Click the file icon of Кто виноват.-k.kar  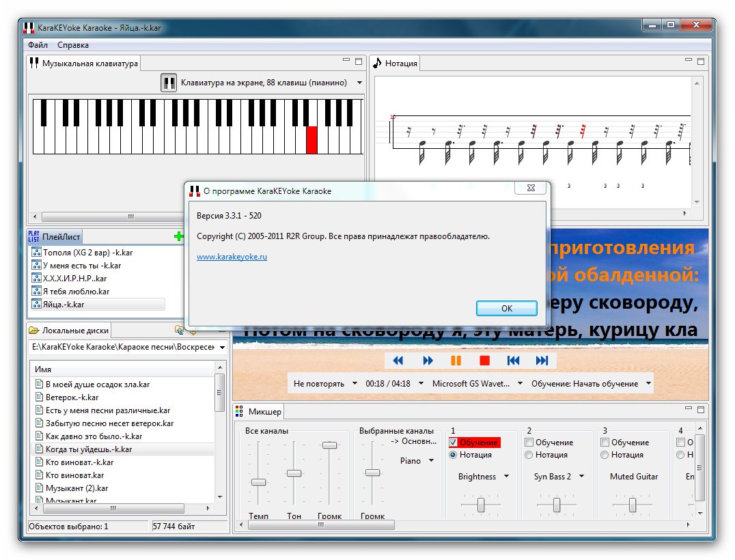(x=40, y=462)
